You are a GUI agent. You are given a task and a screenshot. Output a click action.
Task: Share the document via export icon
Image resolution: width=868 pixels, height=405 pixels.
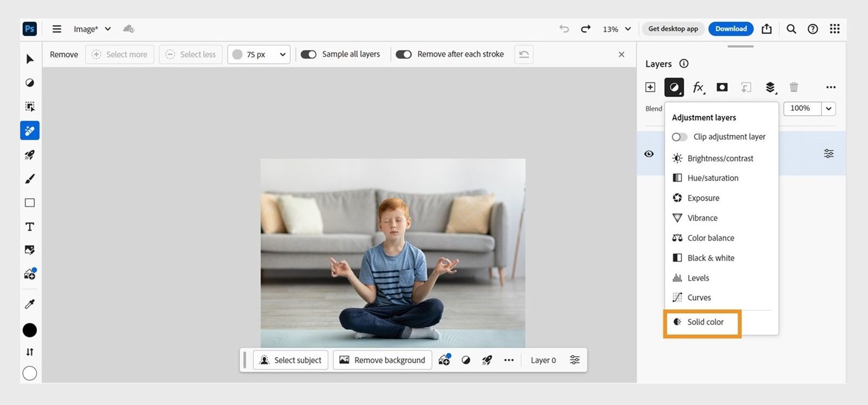766,29
